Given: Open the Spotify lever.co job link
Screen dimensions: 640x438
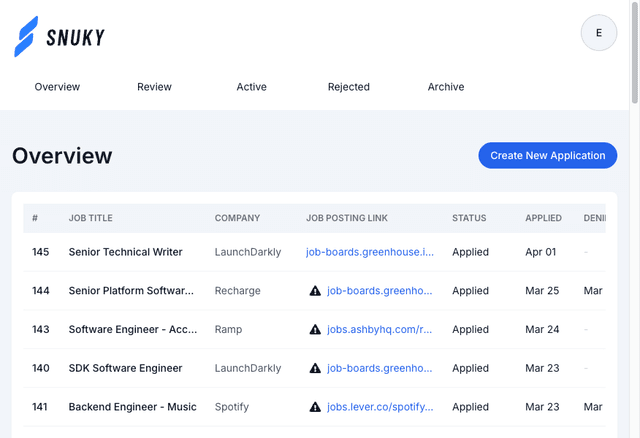Looking at the screenshot, I should click(x=379, y=407).
